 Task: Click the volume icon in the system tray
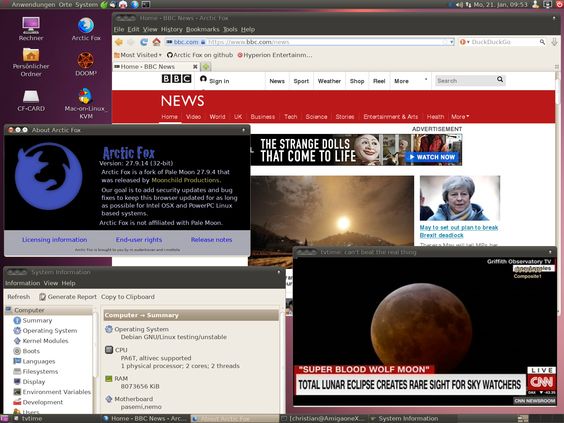[x=460, y=5]
